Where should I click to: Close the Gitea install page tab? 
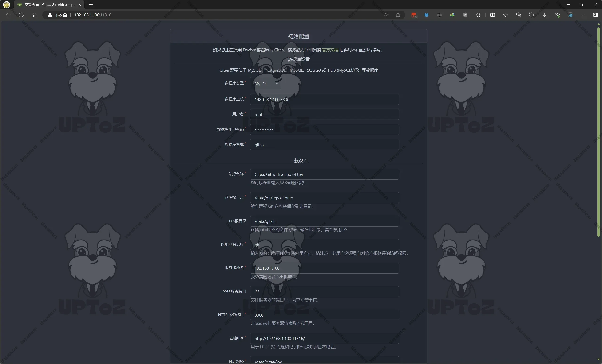(80, 5)
